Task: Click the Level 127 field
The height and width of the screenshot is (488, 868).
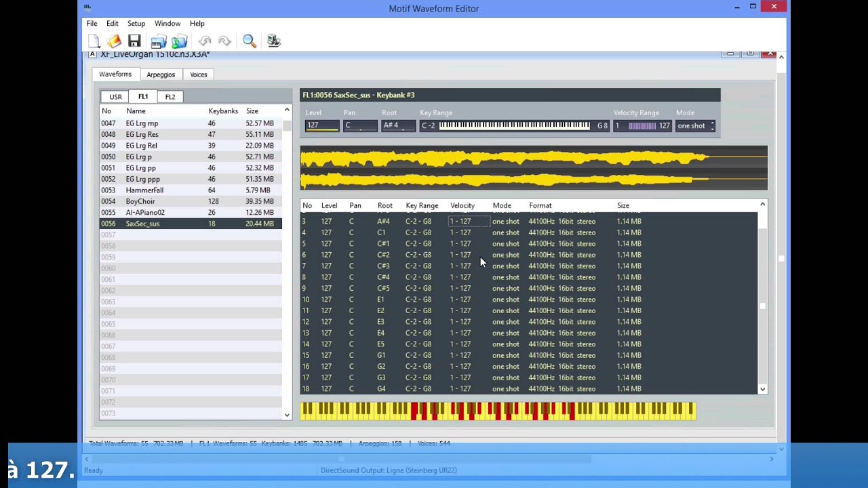Action: point(322,125)
